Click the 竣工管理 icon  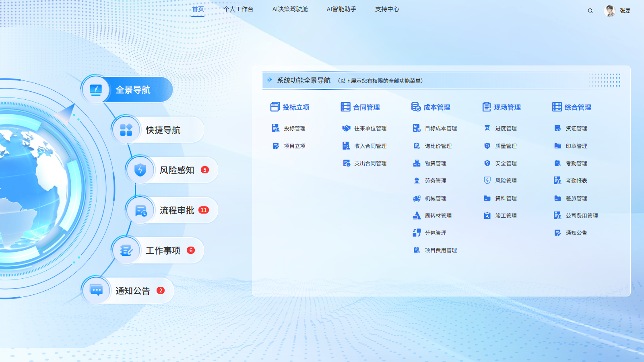click(487, 216)
